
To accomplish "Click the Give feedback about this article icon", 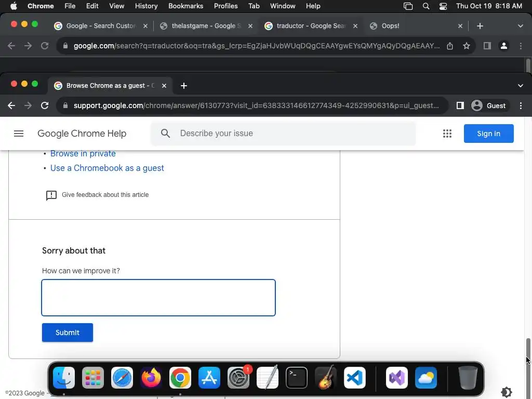I will click(x=51, y=195).
